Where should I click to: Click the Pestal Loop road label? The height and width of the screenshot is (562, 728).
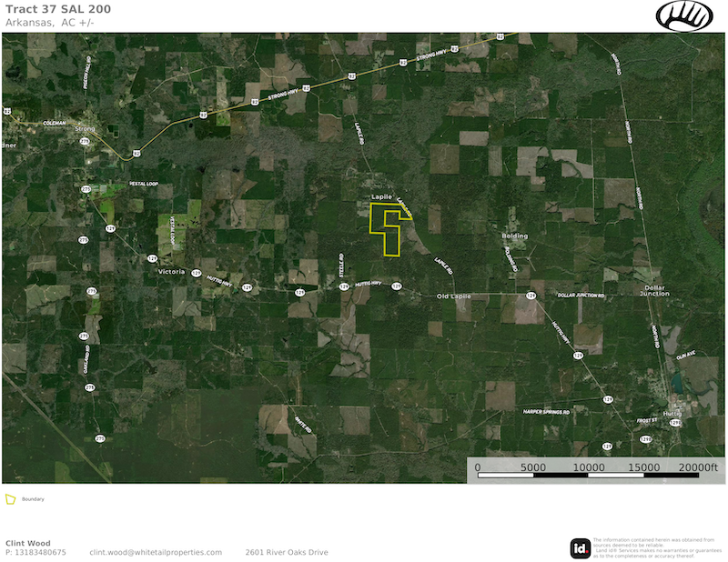[144, 183]
